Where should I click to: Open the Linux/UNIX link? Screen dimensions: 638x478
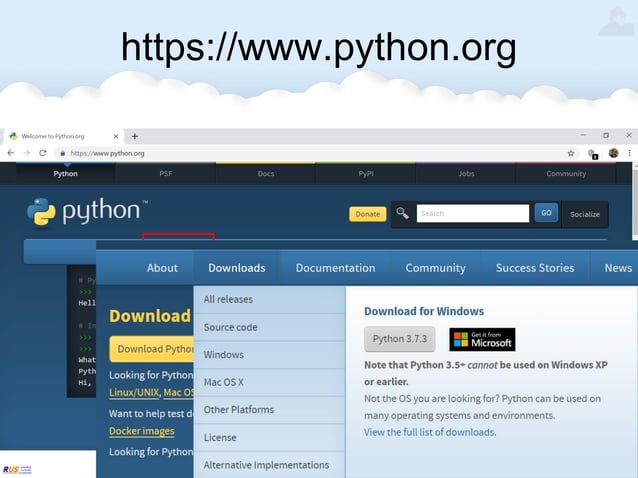tap(134, 393)
